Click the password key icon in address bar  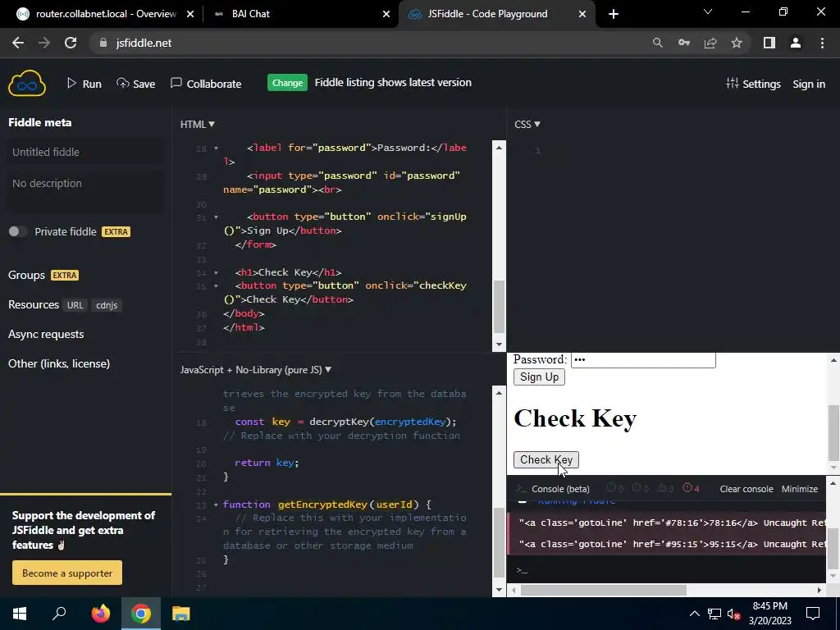(x=684, y=43)
